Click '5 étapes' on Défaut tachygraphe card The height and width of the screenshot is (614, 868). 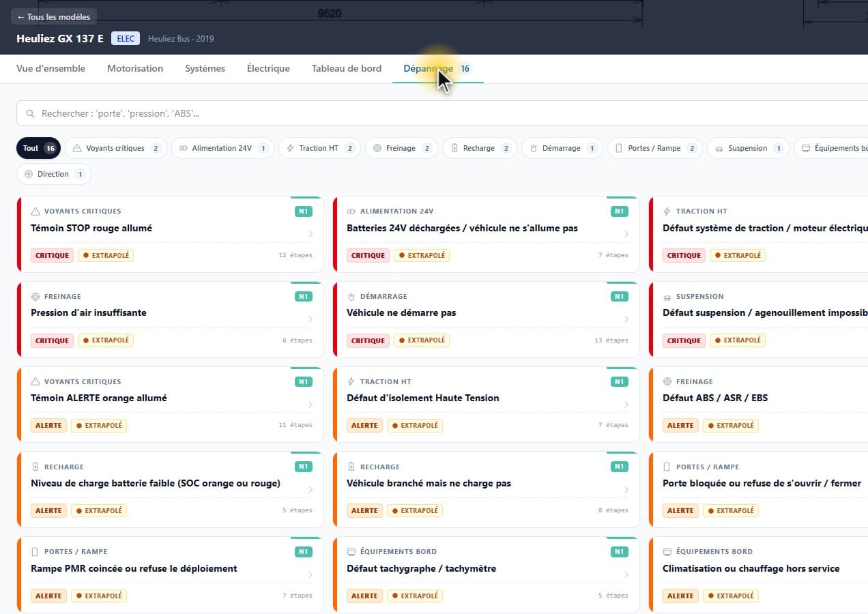(x=613, y=596)
